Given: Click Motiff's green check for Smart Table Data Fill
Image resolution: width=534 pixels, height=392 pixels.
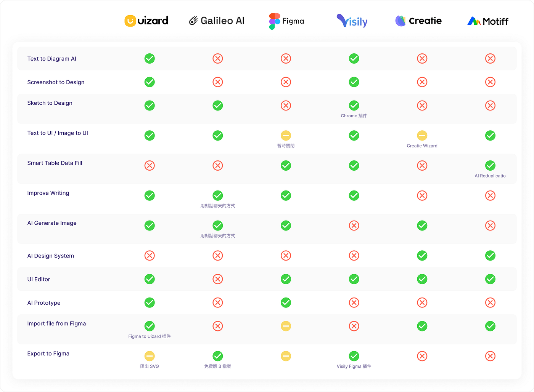Looking at the screenshot, I should 490,166.
